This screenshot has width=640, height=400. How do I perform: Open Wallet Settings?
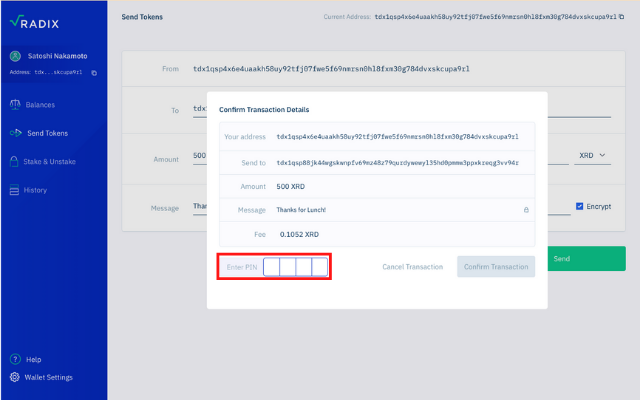tap(49, 378)
